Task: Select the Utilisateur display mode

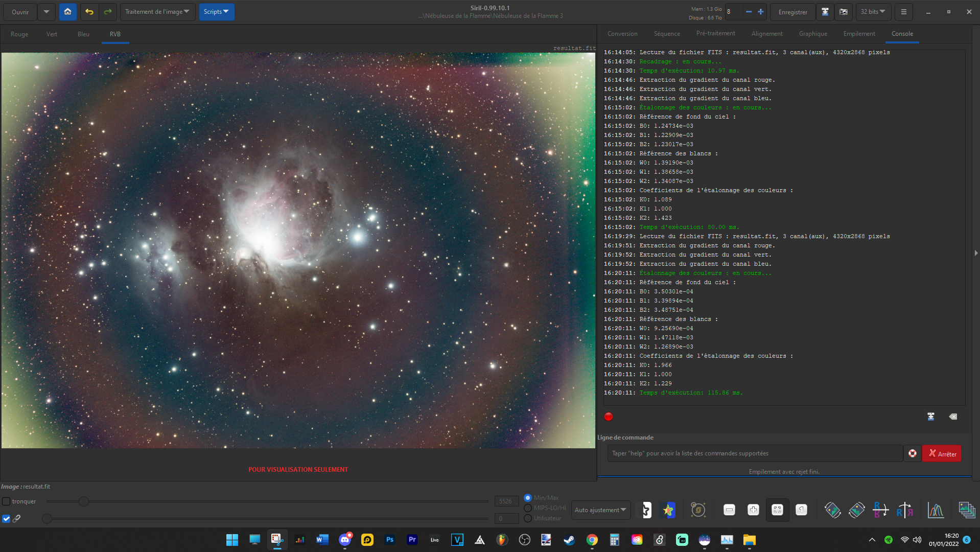Action: pyautogui.click(x=528, y=518)
